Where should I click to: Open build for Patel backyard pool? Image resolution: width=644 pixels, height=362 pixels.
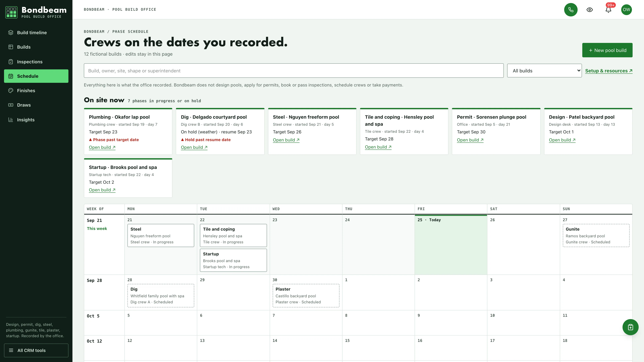point(562,140)
